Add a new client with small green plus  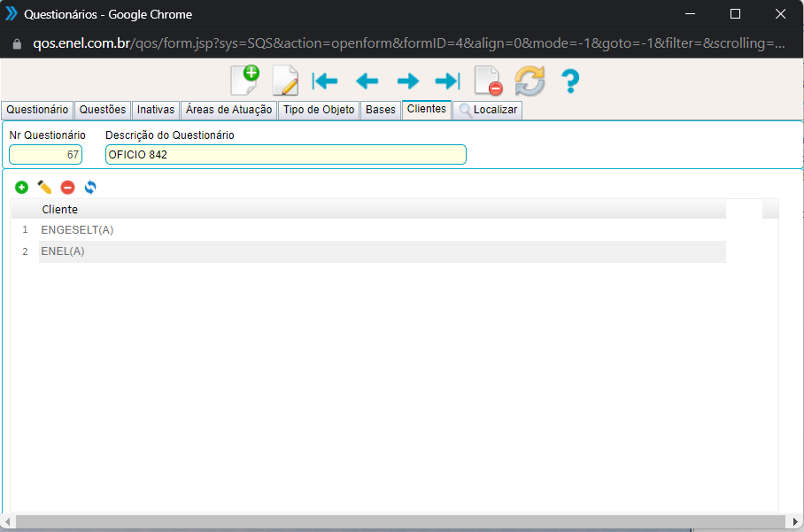click(x=21, y=188)
